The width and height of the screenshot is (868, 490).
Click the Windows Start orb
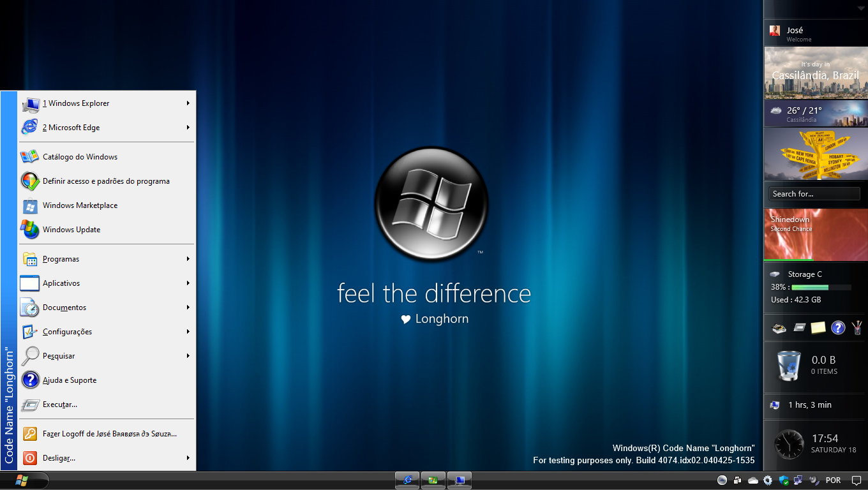[x=22, y=480]
